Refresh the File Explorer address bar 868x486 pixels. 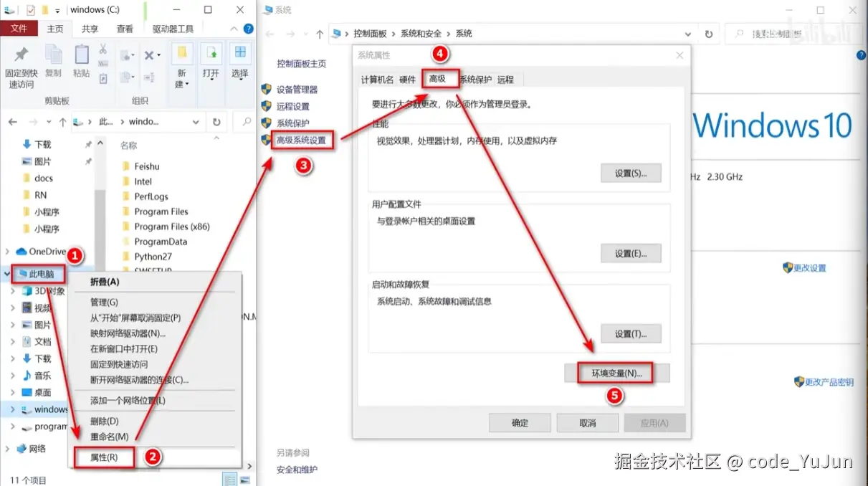(216, 122)
